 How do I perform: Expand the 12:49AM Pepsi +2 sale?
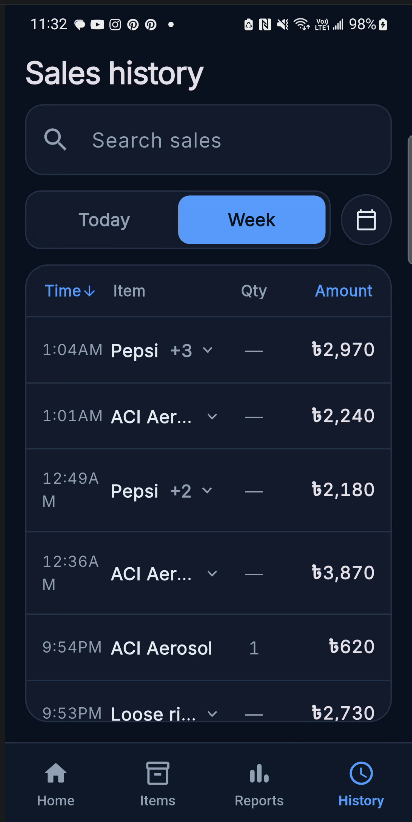(208, 490)
